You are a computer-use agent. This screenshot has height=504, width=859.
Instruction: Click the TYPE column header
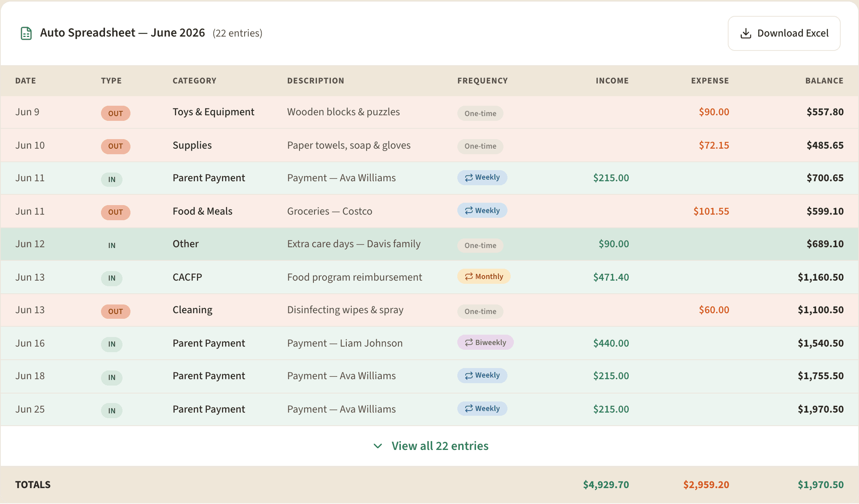click(x=111, y=81)
